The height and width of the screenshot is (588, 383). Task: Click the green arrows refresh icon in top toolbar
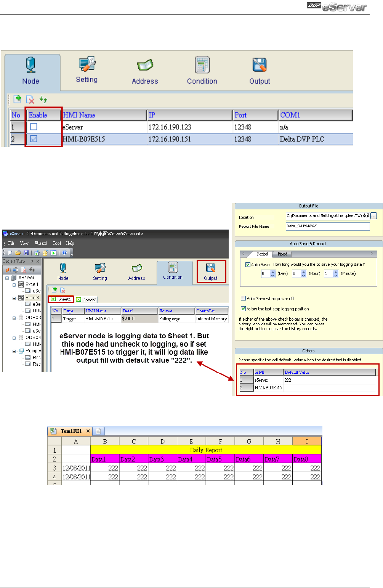point(43,100)
